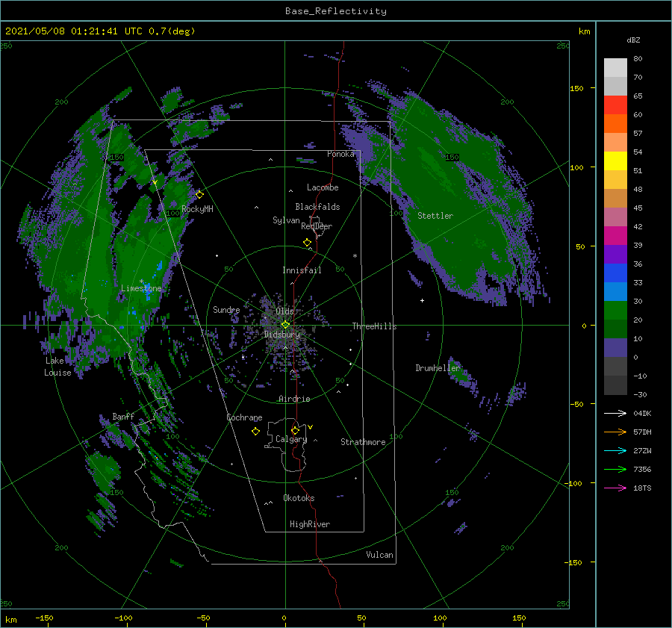Click the Vulcan label
Viewport: 672px width, 628px height.
(x=380, y=555)
